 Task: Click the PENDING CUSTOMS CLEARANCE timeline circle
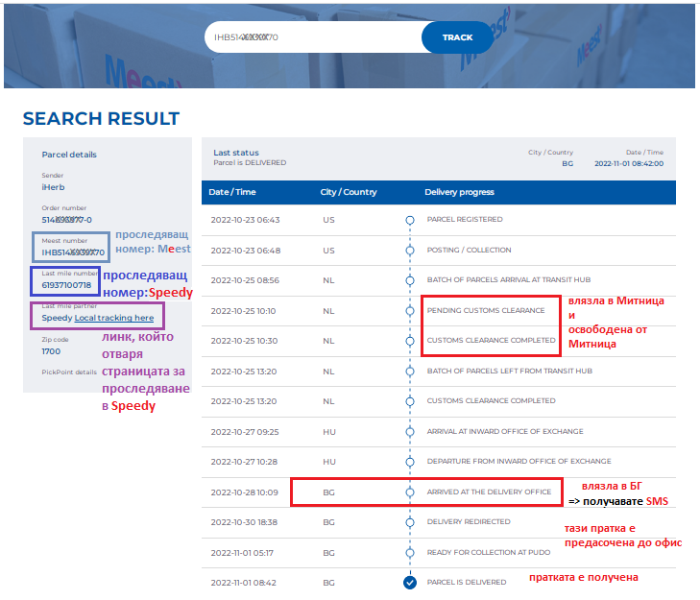tap(410, 311)
